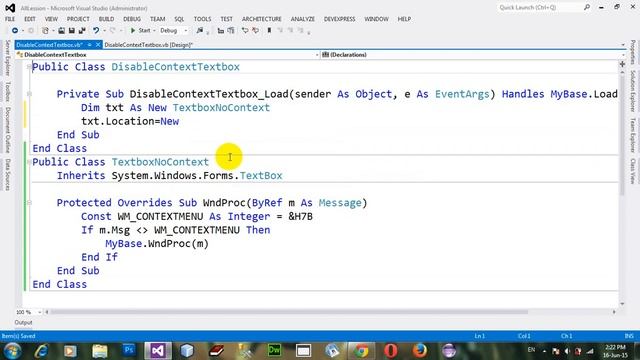Click the Quick Launch magnifier icon
This screenshot has height=360, width=640.
pos(587,7)
